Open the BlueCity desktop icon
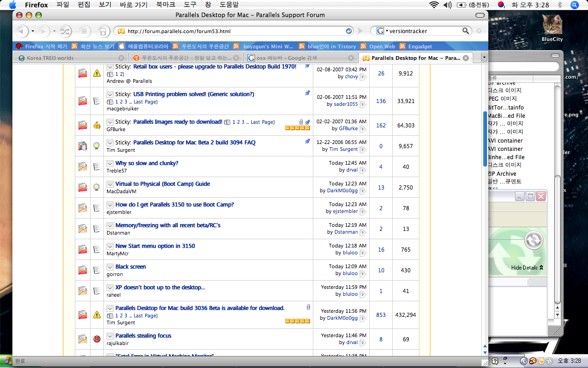This screenshot has height=368, width=588. (552, 28)
